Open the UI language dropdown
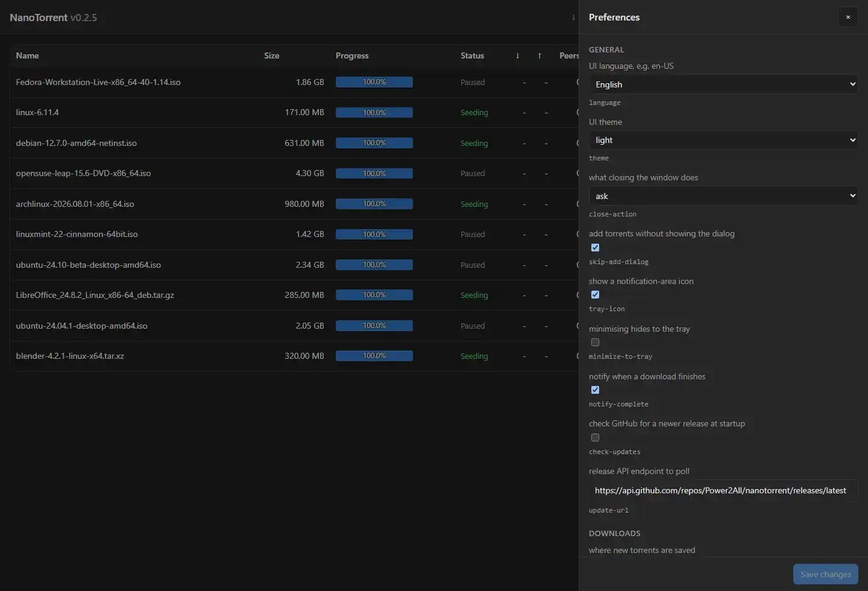The height and width of the screenshot is (591, 868). 723,84
